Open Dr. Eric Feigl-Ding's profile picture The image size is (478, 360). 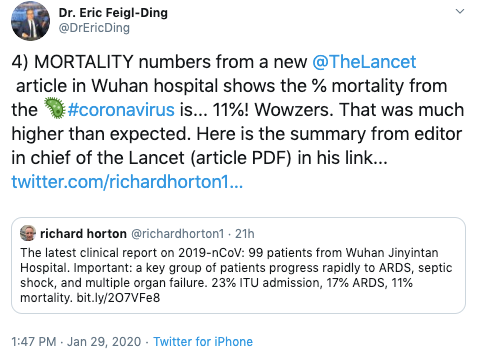point(30,20)
